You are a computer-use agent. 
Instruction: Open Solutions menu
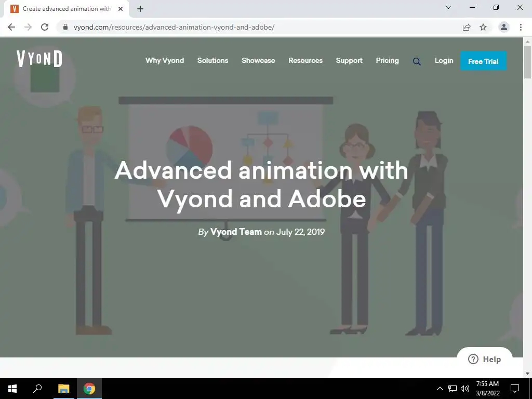coord(212,60)
